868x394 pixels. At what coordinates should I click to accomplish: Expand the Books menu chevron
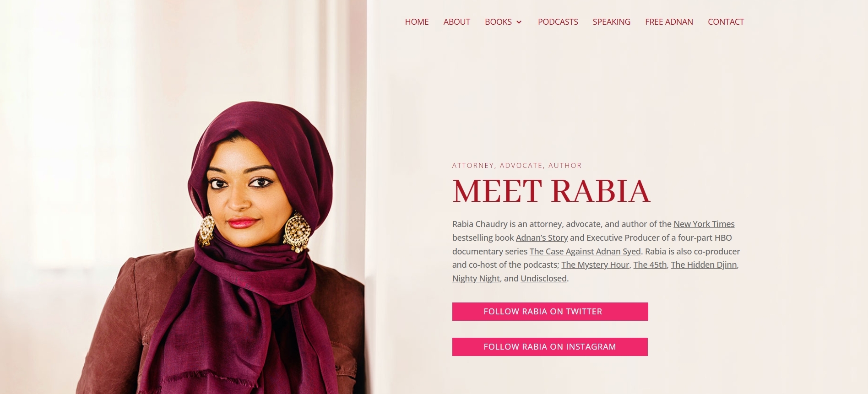[x=519, y=22]
